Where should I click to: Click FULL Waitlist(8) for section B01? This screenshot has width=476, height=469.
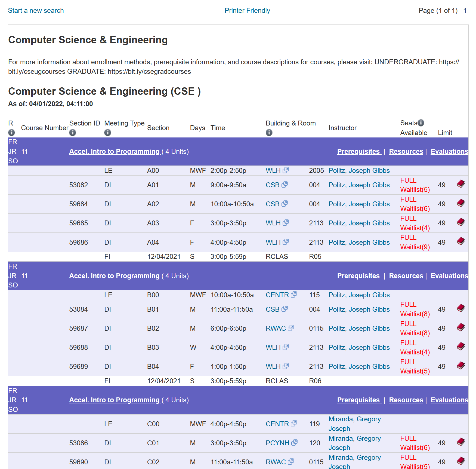tap(415, 309)
